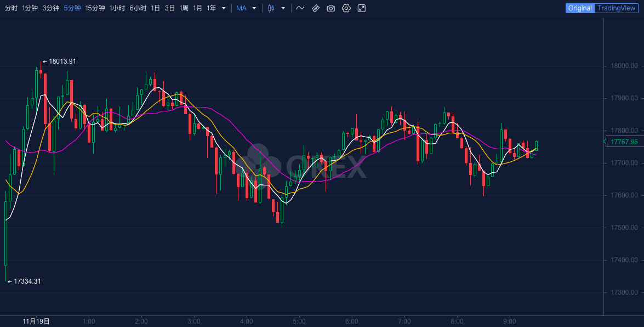Click the 18000.00 price axis label
The width and height of the screenshot is (644, 327).
624,66
